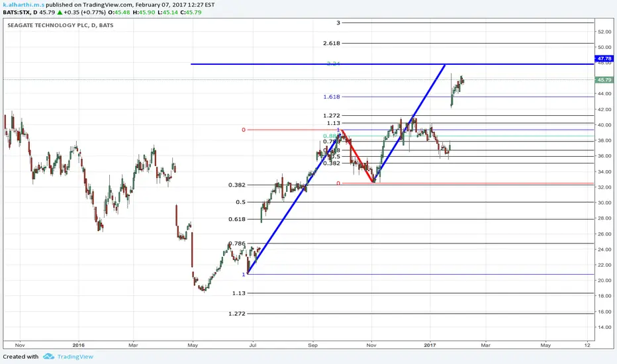The image size is (617, 364).
Task: Select the 36.00 price axis label
Action: (605, 156)
